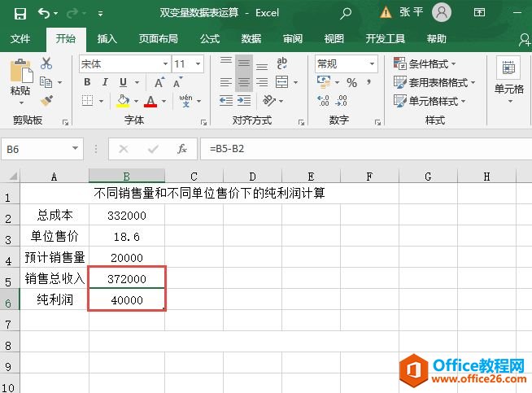The height and width of the screenshot is (393, 532).
Task: Apply the yellow fill color bucket
Action: tap(123, 101)
